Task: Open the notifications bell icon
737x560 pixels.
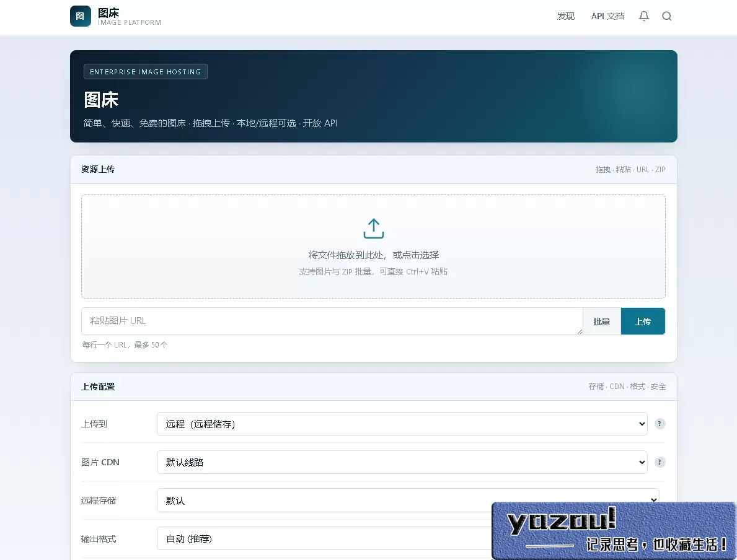Action: pos(644,16)
